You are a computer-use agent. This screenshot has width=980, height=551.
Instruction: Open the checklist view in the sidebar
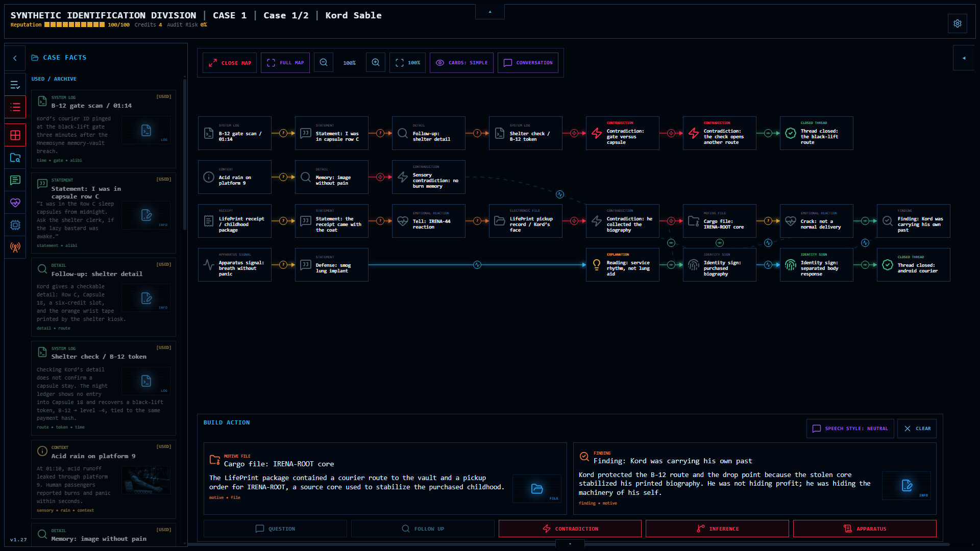(x=15, y=85)
